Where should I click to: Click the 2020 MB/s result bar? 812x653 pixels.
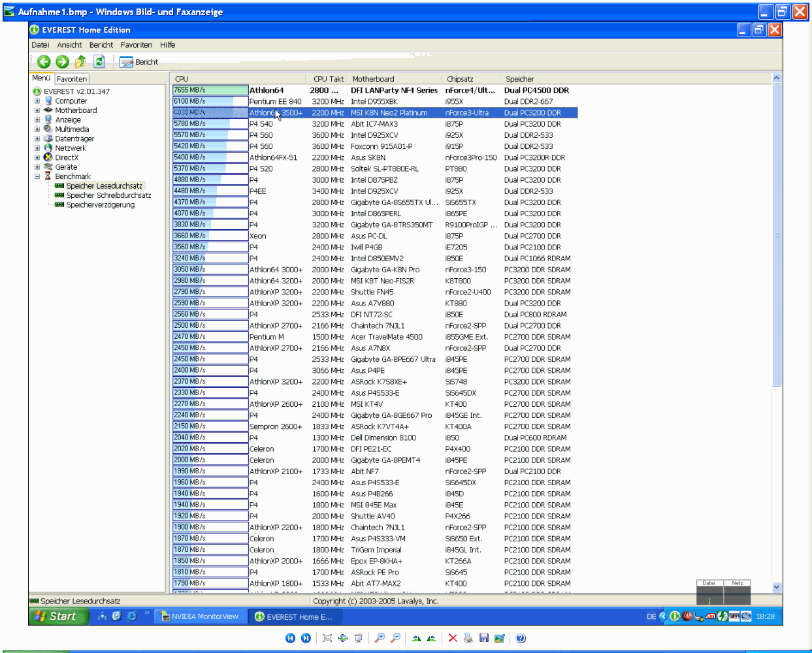pyautogui.click(x=210, y=449)
